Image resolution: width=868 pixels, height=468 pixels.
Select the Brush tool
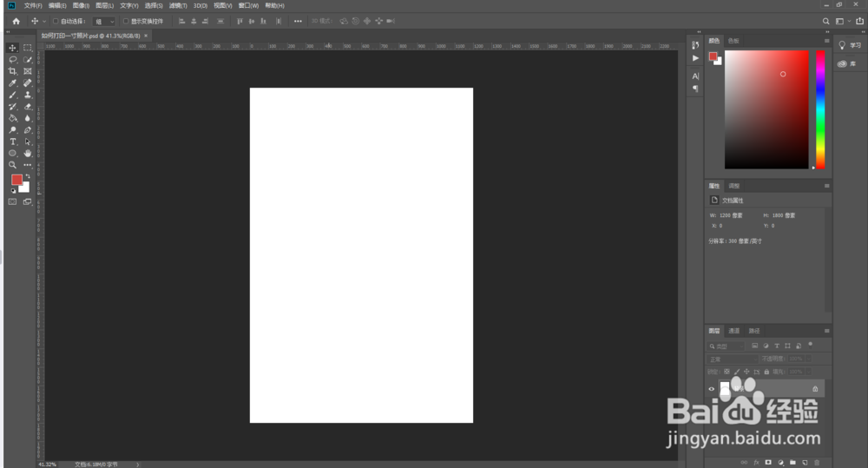12,95
